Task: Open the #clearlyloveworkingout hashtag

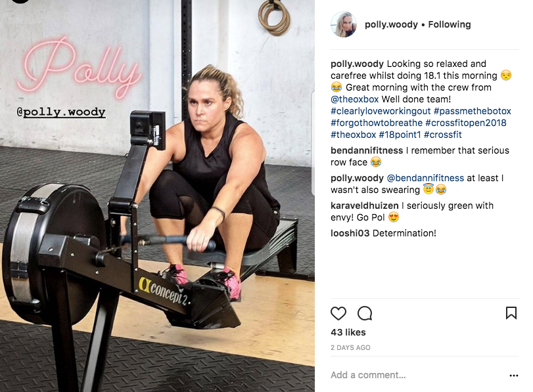Action: (x=381, y=111)
